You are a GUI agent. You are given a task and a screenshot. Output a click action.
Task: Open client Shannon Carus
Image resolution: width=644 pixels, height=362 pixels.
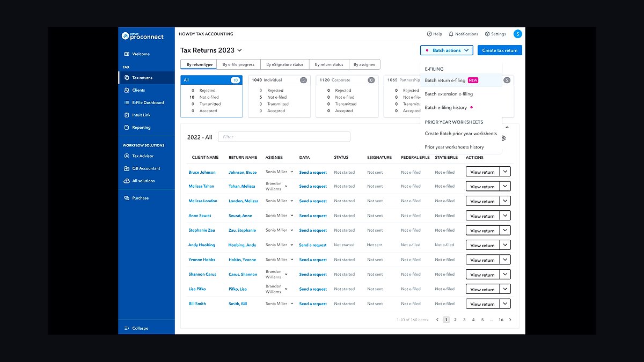click(202, 274)
